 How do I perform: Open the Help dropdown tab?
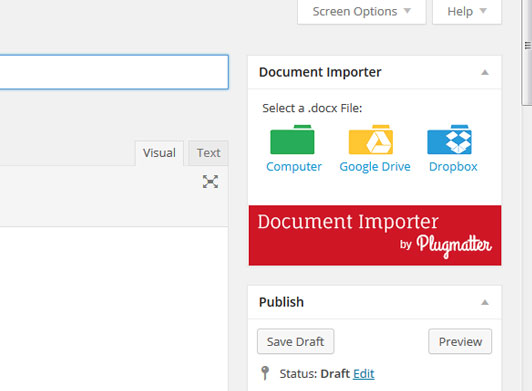pyautogui.click(x=467, y=12)
